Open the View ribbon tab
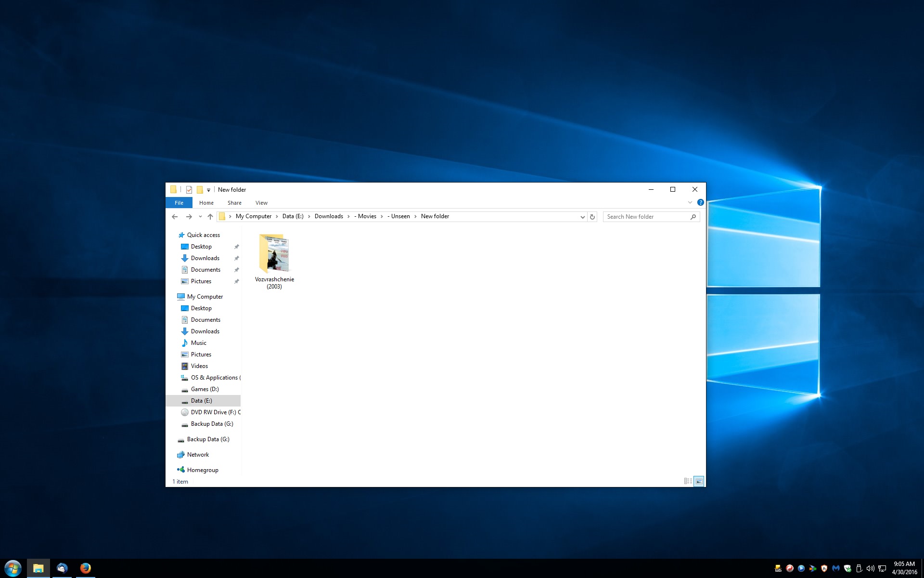This screenshot has width=924, height=578. pos(261,203)
